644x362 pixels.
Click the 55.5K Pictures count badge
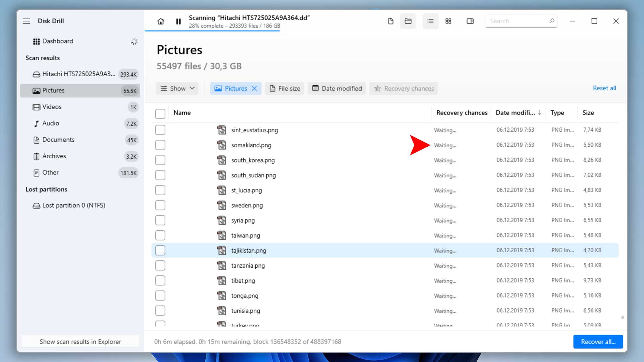(130, 91)
